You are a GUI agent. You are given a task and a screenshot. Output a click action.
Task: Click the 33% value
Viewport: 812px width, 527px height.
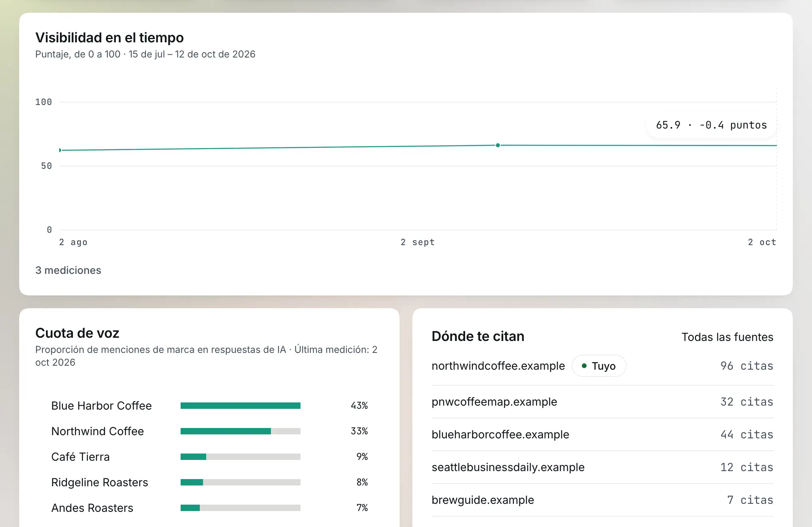[359, 431]
